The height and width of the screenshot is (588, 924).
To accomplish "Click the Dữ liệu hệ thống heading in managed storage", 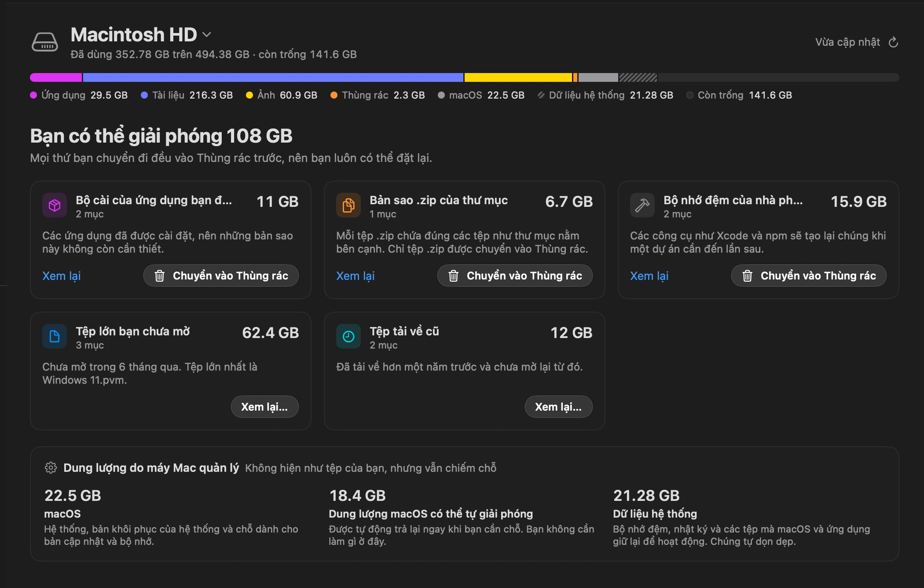I will point(655,514).
